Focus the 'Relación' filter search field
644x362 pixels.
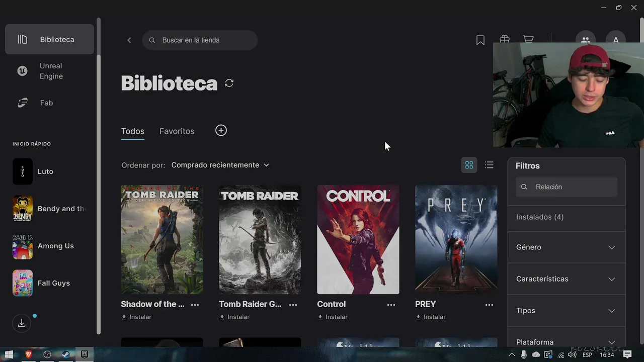click(567, 187)
